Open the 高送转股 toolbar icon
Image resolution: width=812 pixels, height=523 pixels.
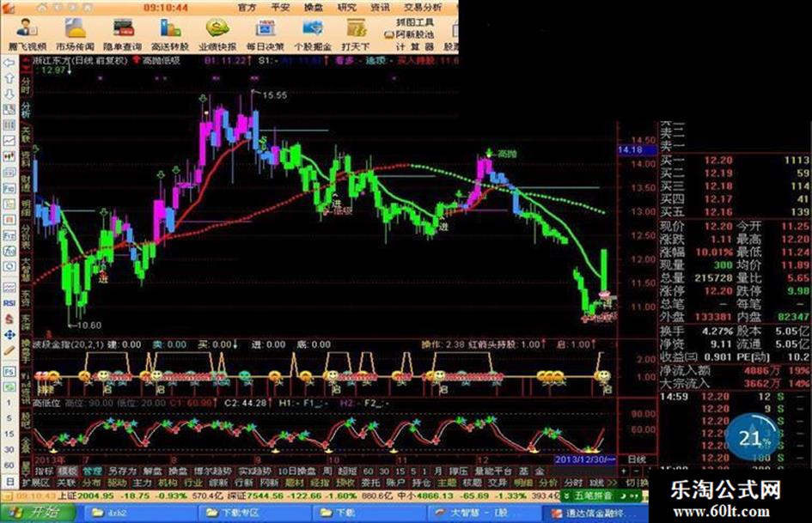click(x=170, y=34)
